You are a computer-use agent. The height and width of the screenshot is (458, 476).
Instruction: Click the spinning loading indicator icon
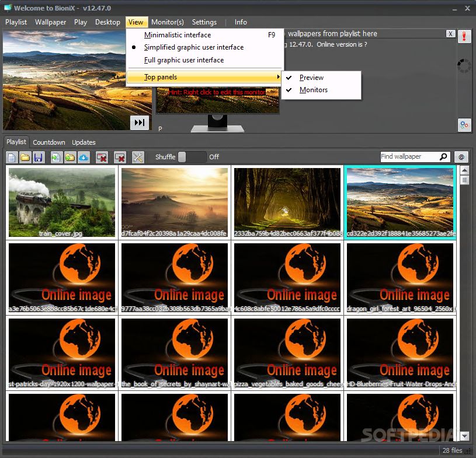coord(464,66)
